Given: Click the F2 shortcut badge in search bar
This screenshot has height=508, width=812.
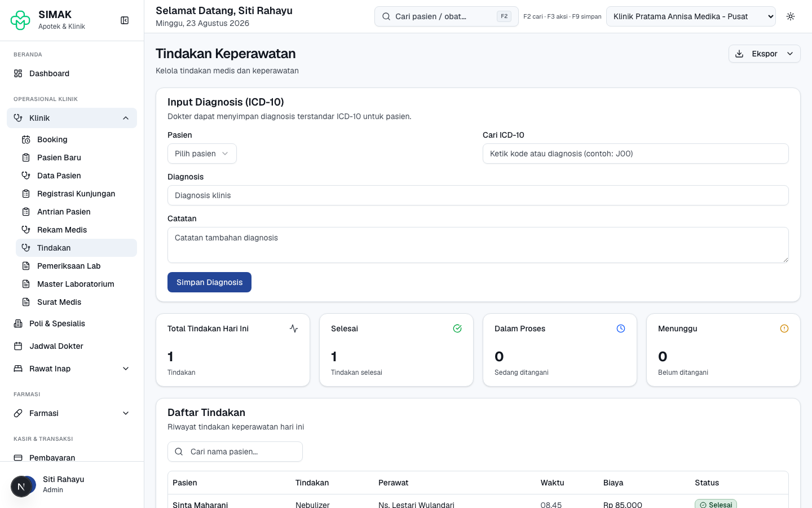Looking at the screenshot, I should pyautogui.click(x=504, y=16).
